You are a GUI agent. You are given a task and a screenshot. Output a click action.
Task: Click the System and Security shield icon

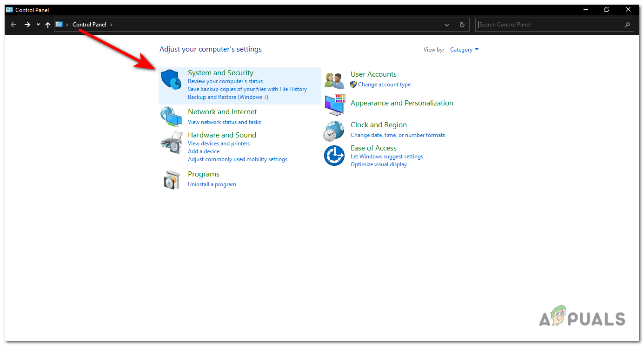171,80
